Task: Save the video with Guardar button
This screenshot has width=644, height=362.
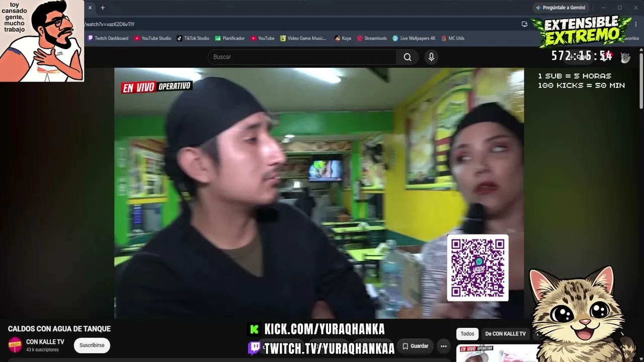Action: click(416, 346)
